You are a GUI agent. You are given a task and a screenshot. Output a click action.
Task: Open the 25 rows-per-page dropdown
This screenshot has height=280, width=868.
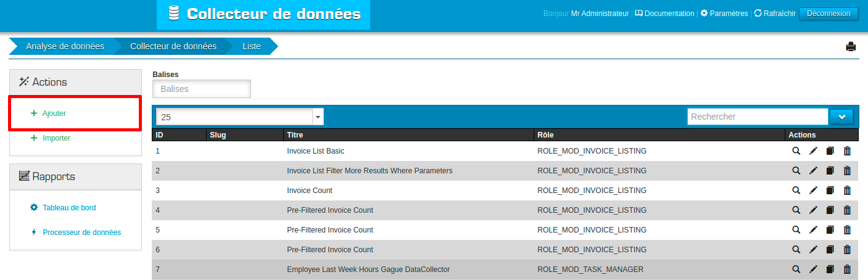coord(239,117)
